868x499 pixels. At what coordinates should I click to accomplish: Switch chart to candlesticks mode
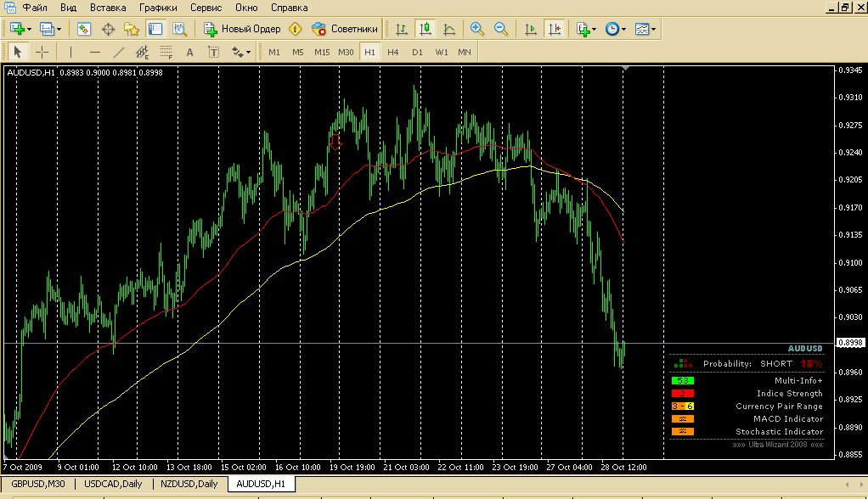(x=426, y=29)
